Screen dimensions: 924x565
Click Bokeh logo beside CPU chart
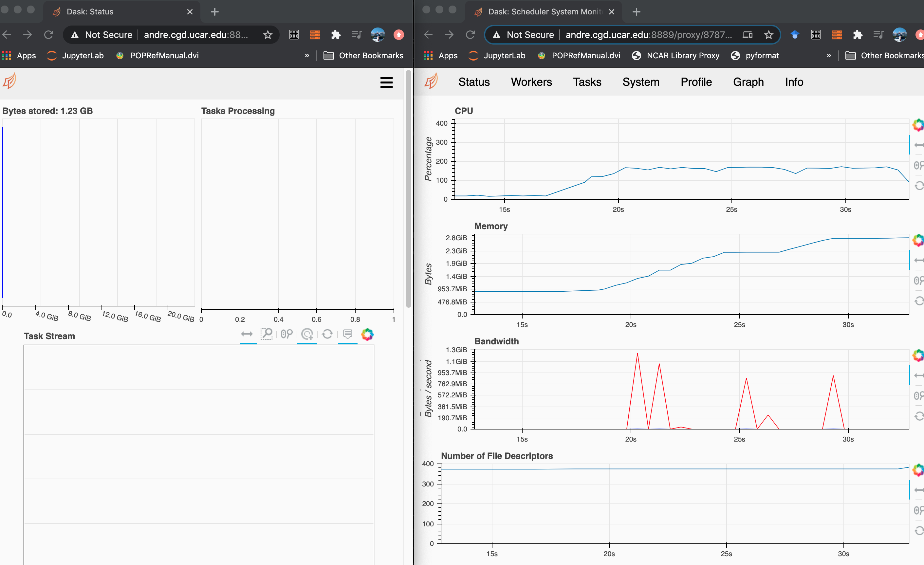[x=918, y=125]
